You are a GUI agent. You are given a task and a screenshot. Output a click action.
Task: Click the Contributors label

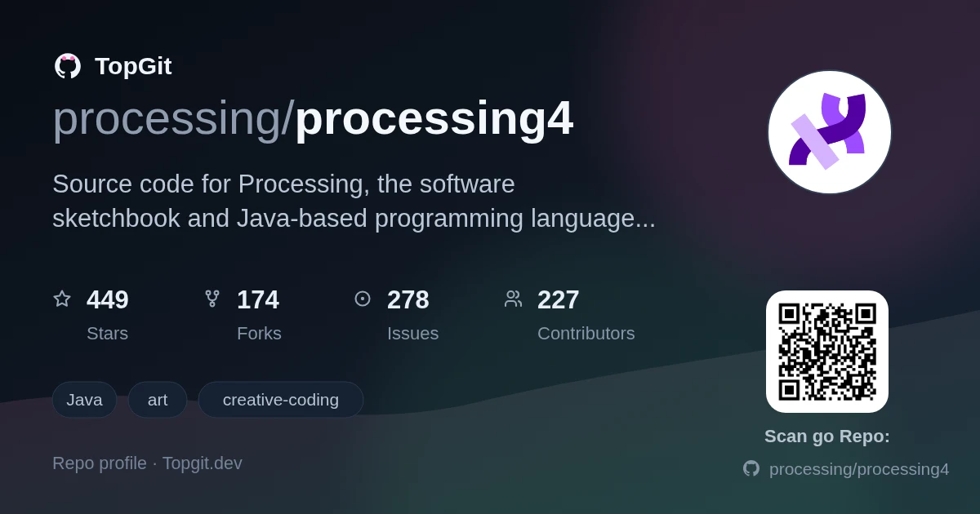[586, 333]
